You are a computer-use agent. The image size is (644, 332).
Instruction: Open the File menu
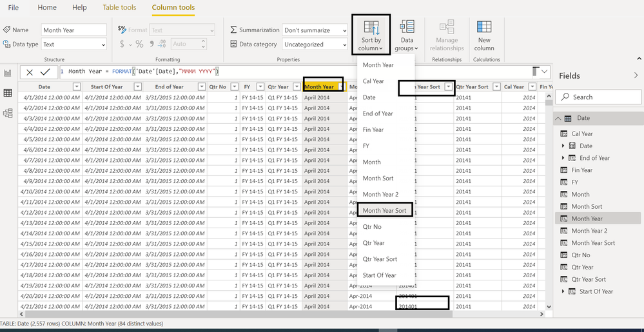(x=14, y=7)
